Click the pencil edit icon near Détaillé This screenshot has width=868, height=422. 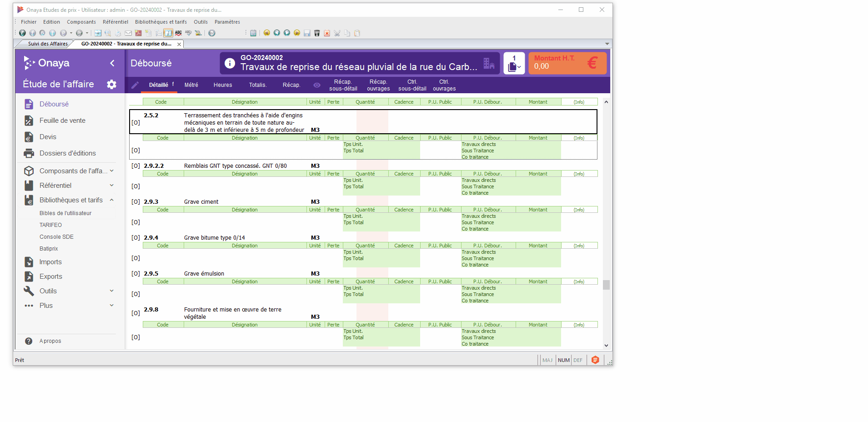click(135, 85)
